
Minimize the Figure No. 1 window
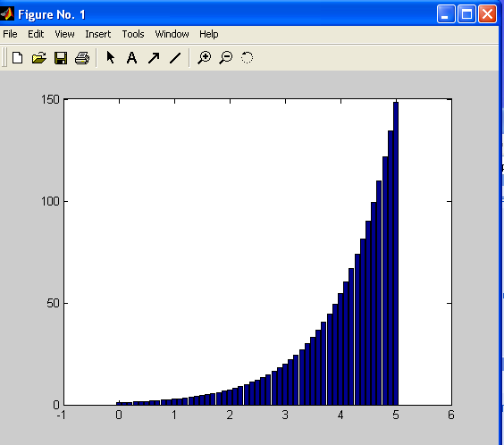(x=446, y=14)
